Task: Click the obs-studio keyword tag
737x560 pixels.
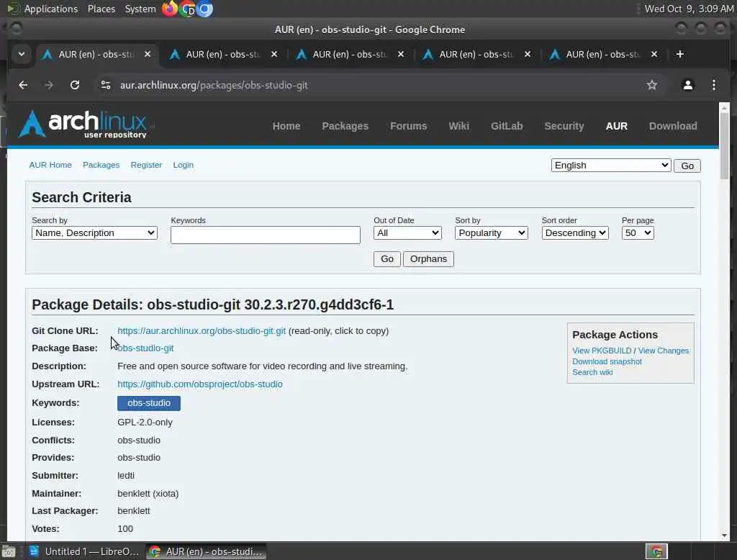Action: 148,403
